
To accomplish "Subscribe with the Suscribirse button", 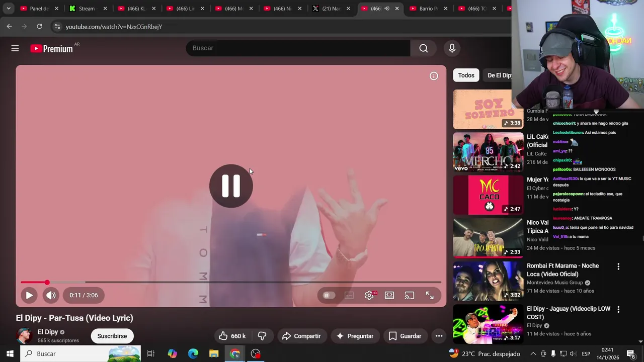I will click(112, 336).
